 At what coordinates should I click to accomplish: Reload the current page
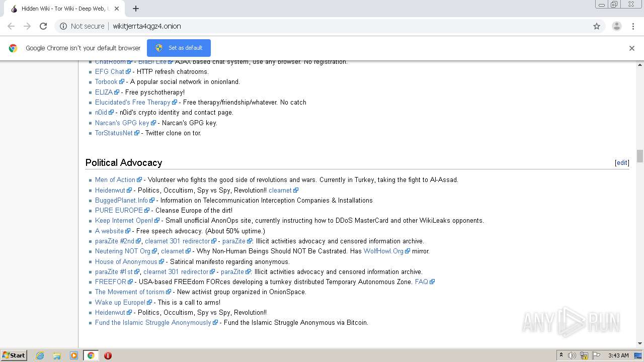(43, 26)
